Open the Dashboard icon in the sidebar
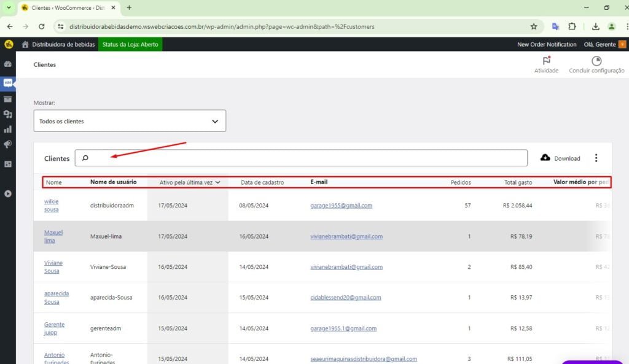This screenshot has width=629, height=364. [8, 64]
